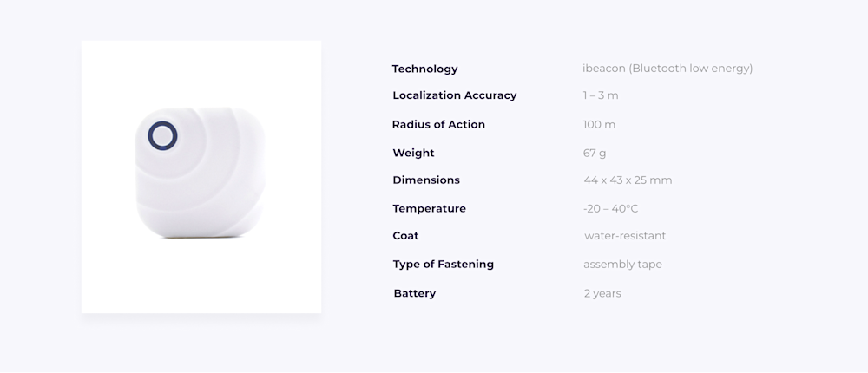Select the Weight label
Screen dimensions: 868x373
coord(413,154)
